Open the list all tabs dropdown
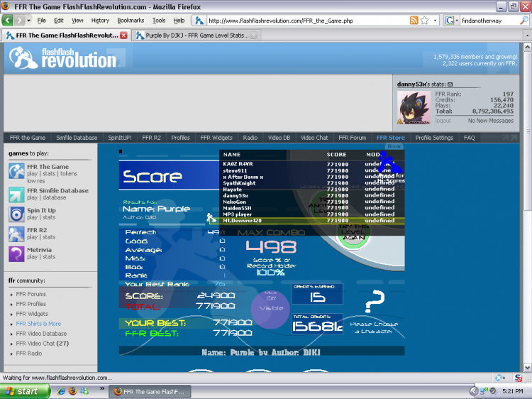 pyautogui.click(x=527, y=35)
